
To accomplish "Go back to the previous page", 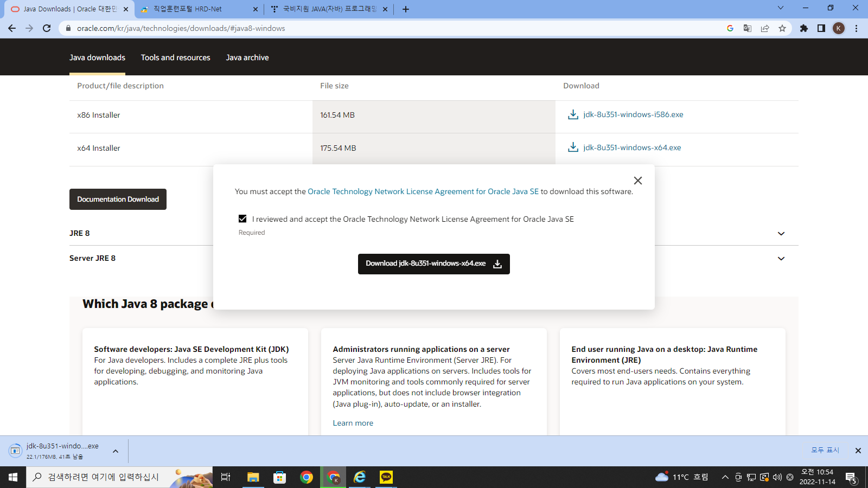I will 12,28.
